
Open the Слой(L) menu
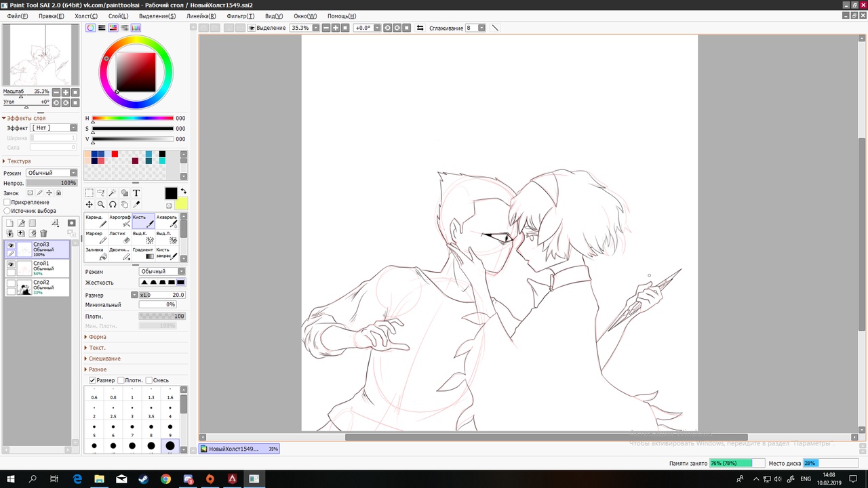[x=118, y=16]
